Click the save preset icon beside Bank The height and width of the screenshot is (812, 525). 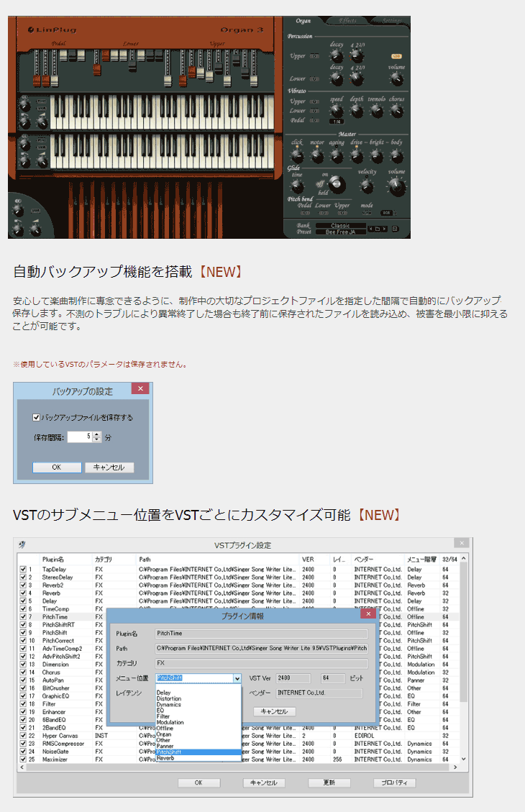(395, 229)
